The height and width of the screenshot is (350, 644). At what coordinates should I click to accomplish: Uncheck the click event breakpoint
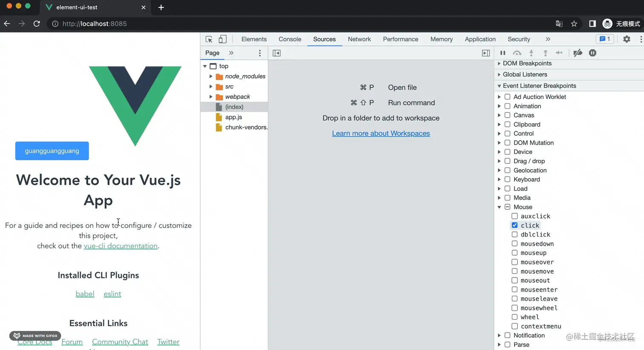click(x=515, y=225)
